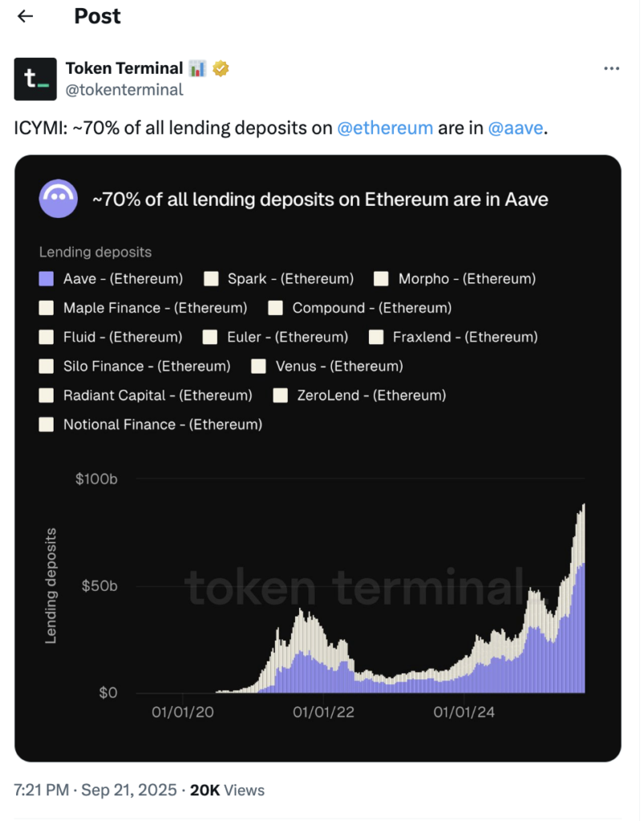Viewport: 644px width, 821px height.
Task: Open Token Terminal profile avatar
Action: [x=35, y=79]
